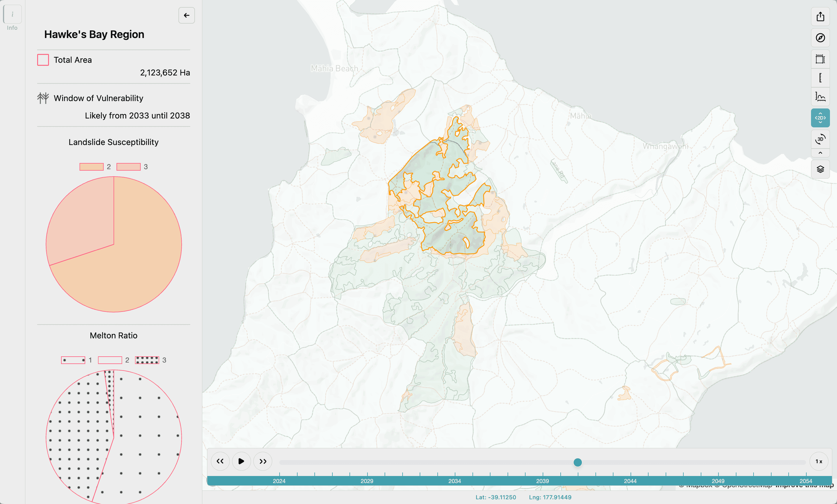This screenshot has width=837, height=504.
Task: Click the Window of Vulnerability label
Action: pos(99,98)
